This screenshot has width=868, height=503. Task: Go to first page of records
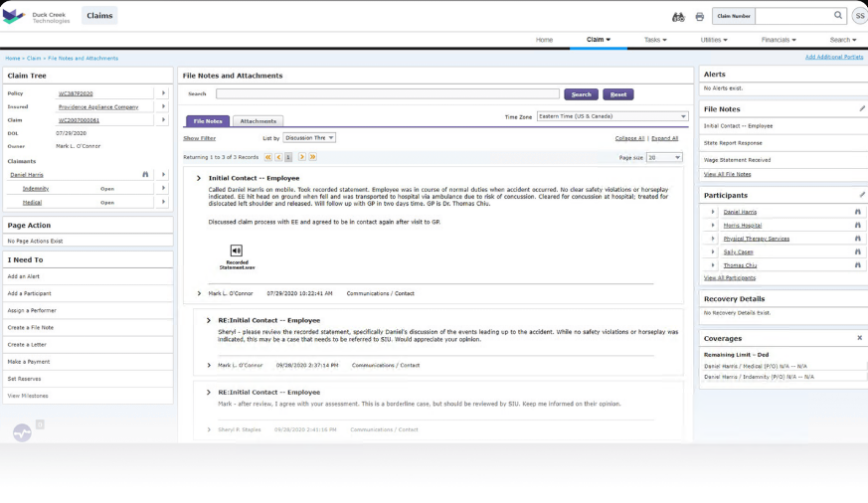(x=267, y=157)
